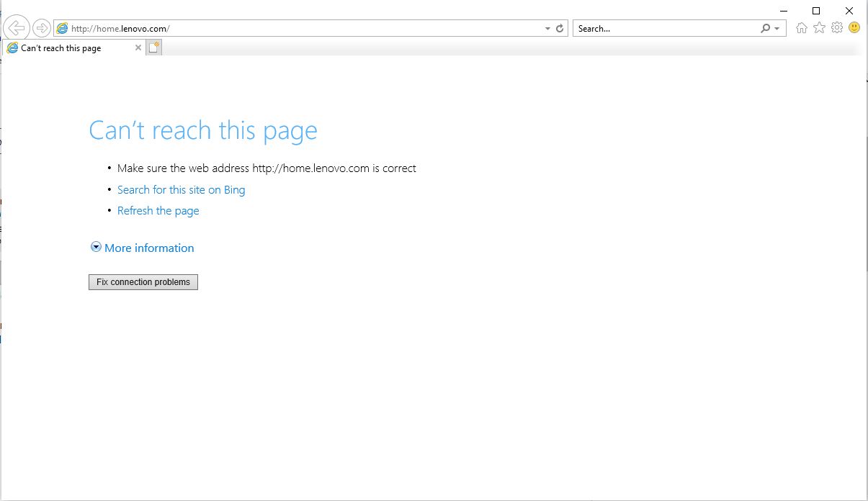Screen dimensions: 868x501
Task: Expand "More information" section
Action: [x=142, y=248]
